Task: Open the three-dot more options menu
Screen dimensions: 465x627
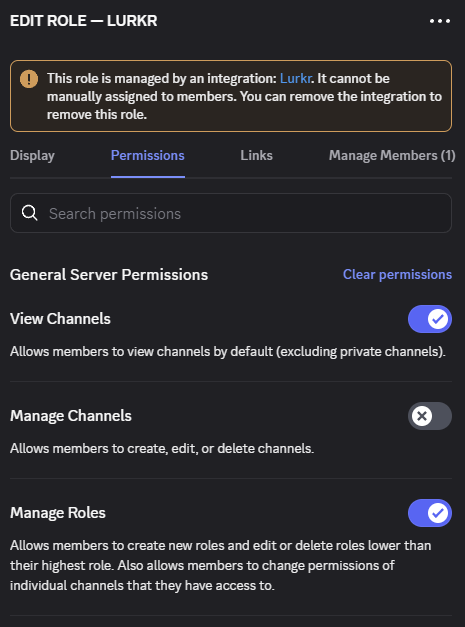Action: 440,21
